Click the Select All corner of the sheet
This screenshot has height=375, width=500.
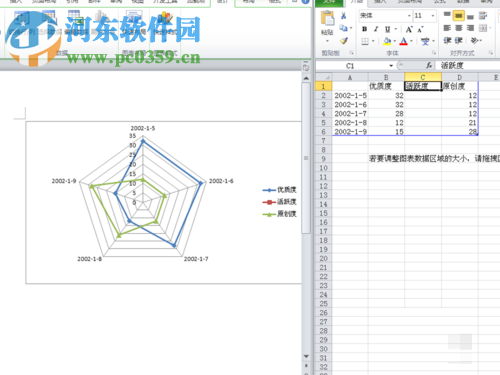(x=324, y=77)
